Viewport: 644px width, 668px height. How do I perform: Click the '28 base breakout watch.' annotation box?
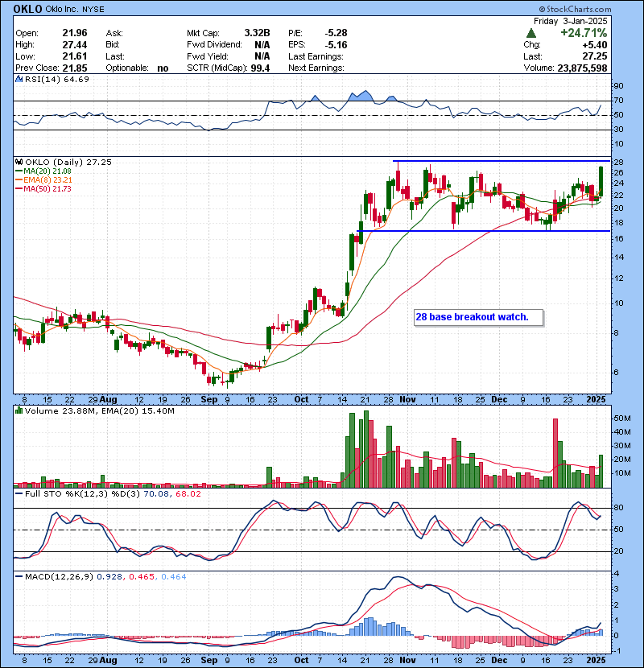[479, 317]
